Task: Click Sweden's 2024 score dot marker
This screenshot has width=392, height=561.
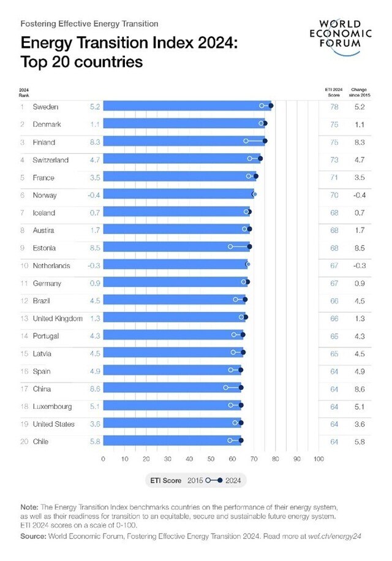Action: tap(271, 106)
